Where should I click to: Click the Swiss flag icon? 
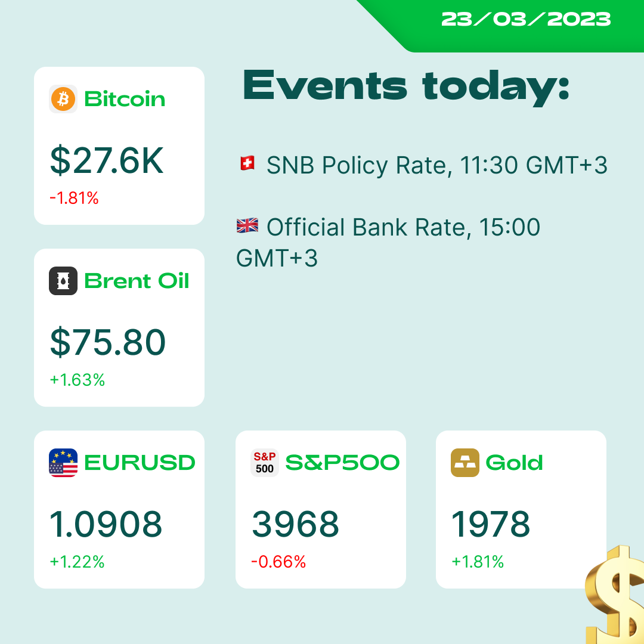pyautogui.click(x=246, y=163)
